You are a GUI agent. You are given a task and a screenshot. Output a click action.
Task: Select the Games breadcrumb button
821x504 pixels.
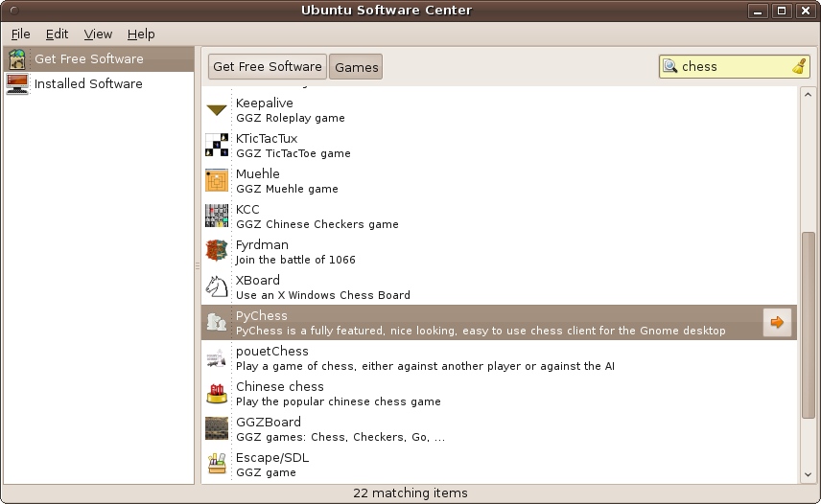[356, 67]
